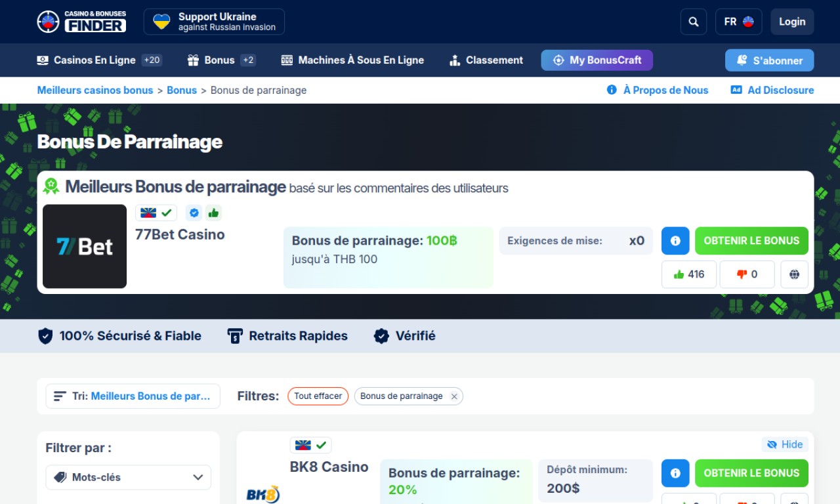Get the BK8 Casino bonus
840x504 pixels.
[x=751, y=473]
